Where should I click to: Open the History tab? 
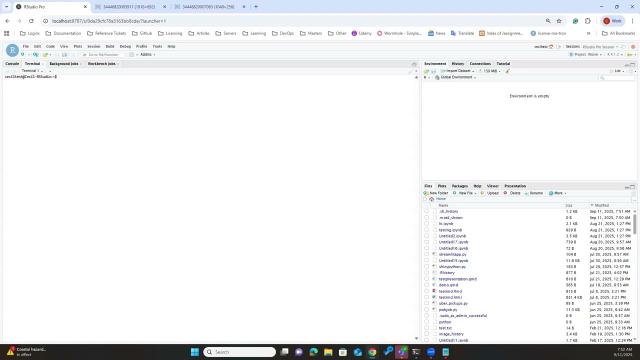pyautogui.click(x=458, y=64)
